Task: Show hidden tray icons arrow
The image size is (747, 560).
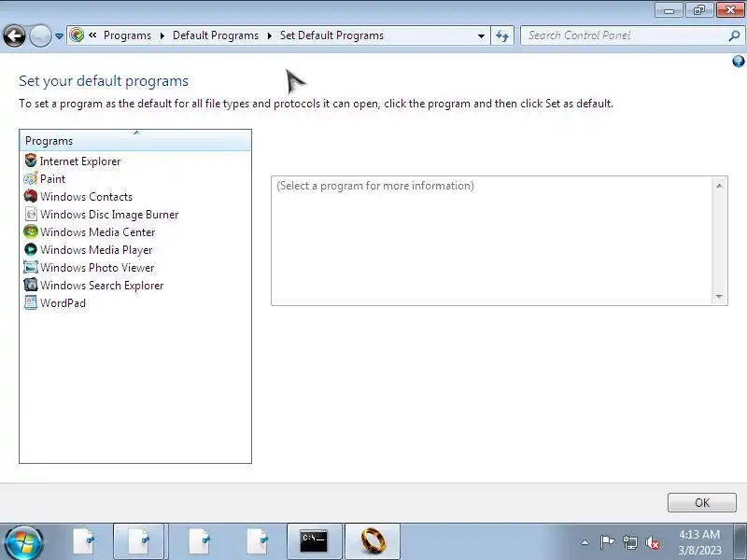Action: click(585, 542)
